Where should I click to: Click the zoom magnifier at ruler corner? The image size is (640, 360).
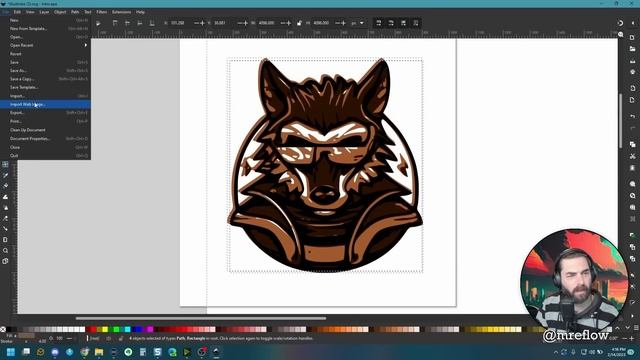(621, 34)
